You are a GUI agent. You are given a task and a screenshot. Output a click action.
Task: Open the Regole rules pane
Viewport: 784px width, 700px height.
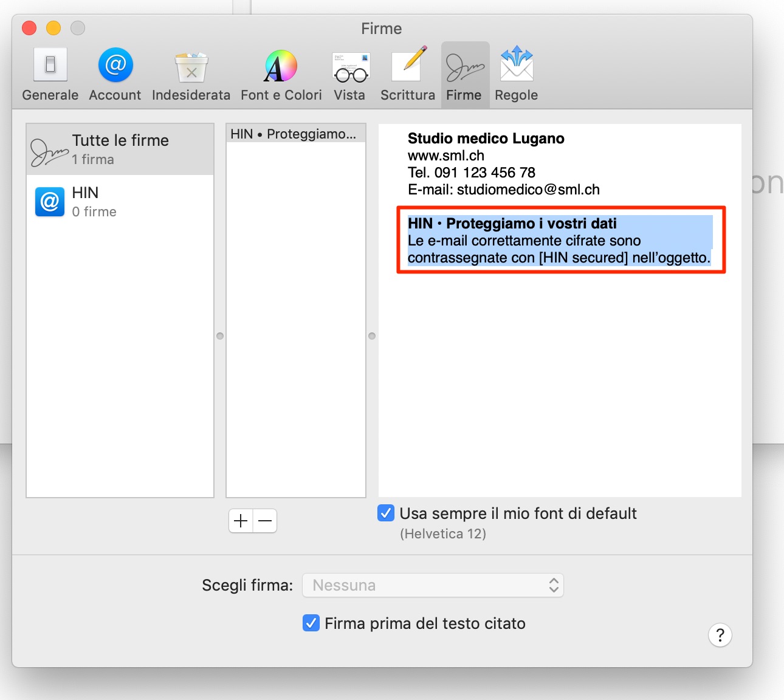516,75
